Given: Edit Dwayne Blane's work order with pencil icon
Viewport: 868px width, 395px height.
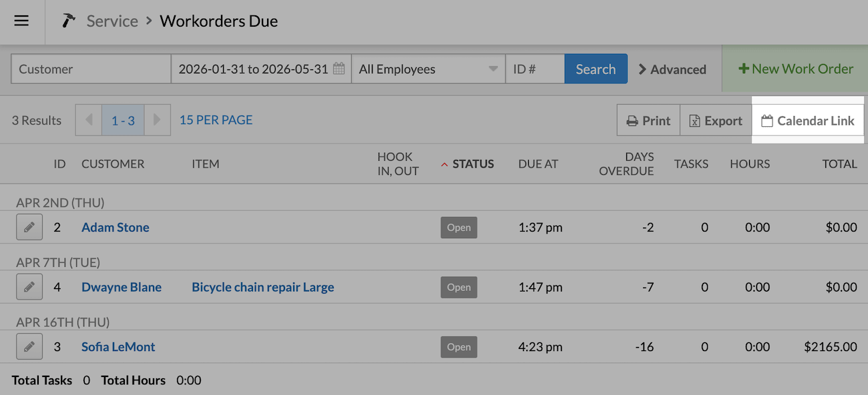Looking at the screenshot, I should 29,287.
